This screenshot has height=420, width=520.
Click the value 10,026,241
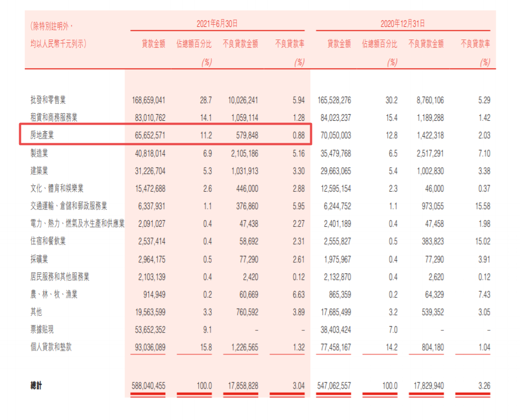click(x=243, y=100)
